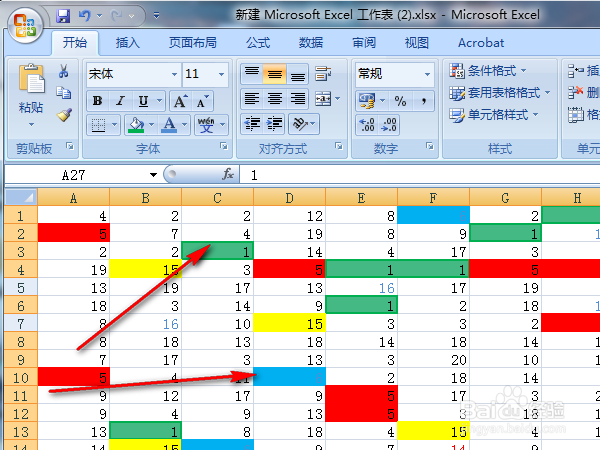The height and width of the screenshot is (450, 600).
Task: Click Merge and Center button
Action: tap(323, 99)
